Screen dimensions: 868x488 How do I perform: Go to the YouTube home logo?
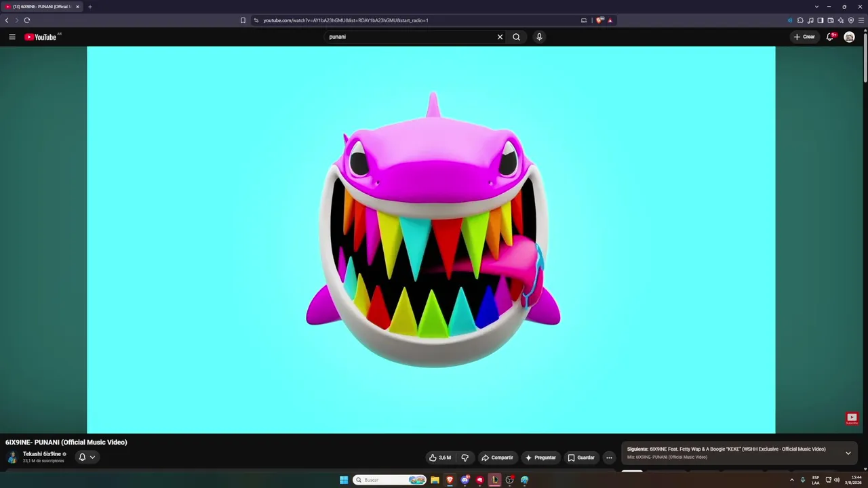pos(41,37)
